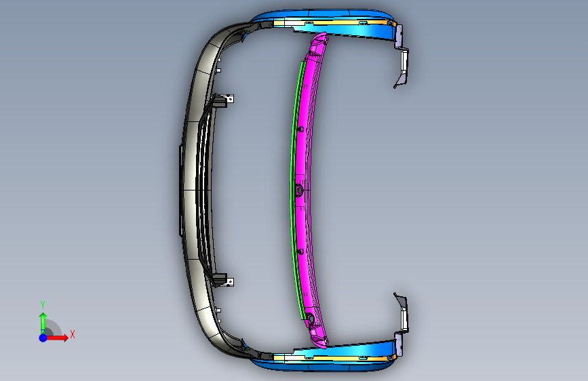The height and width of the screenshot is (381, 588).
Task: Click the green Y axis arrow of the triad
Action: tap(43, 322)
